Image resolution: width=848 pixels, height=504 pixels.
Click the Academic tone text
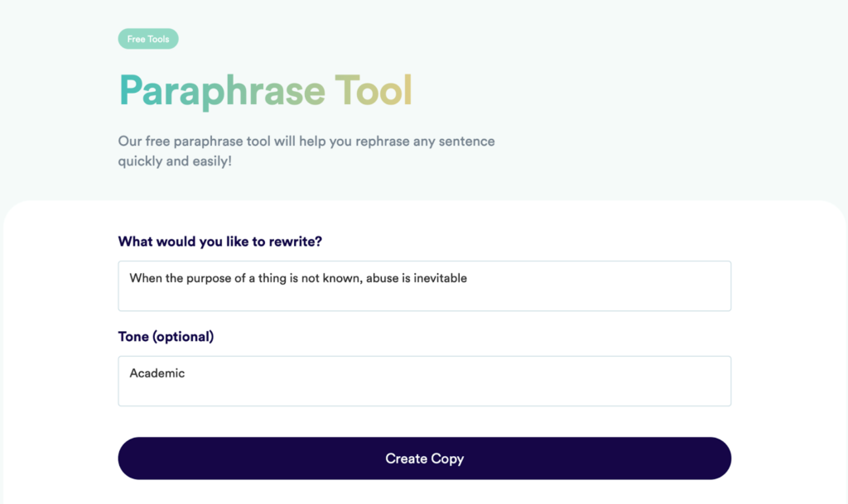tap(157, 373)
